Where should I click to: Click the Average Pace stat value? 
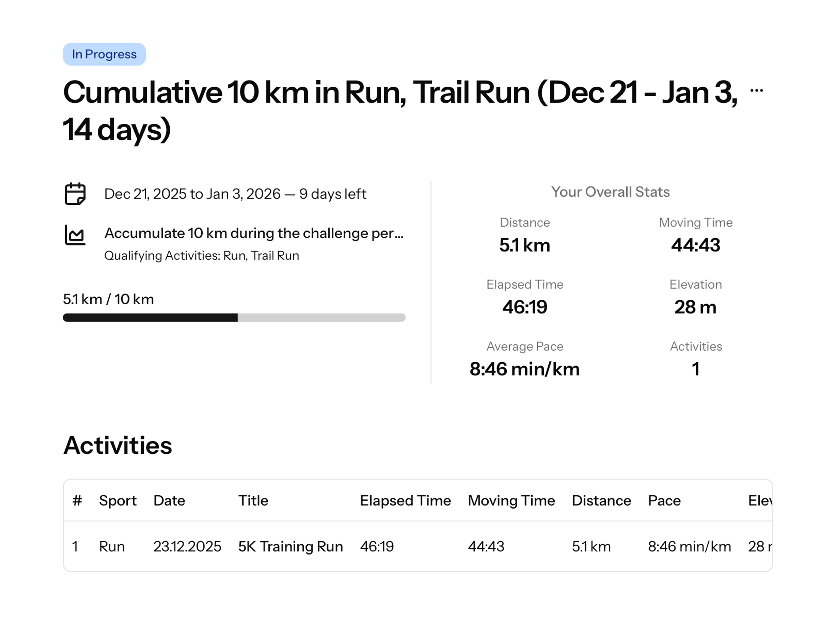(x=524, y=369)
